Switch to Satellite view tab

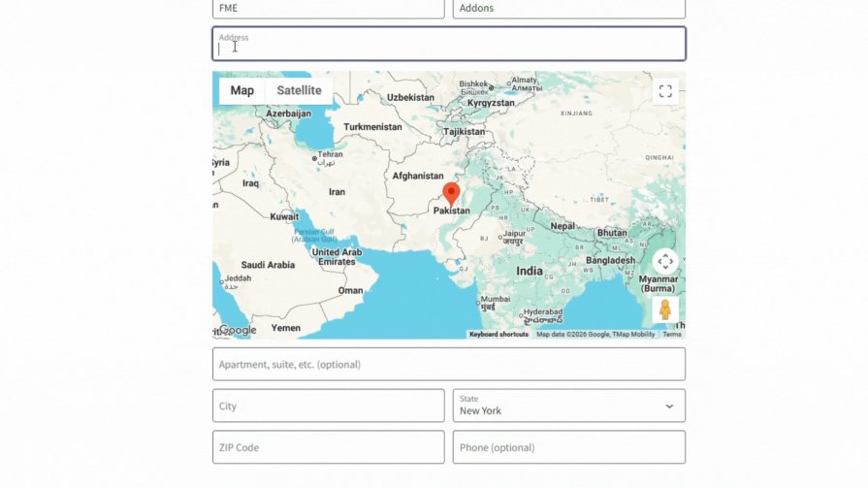click(x=299, y=90)
